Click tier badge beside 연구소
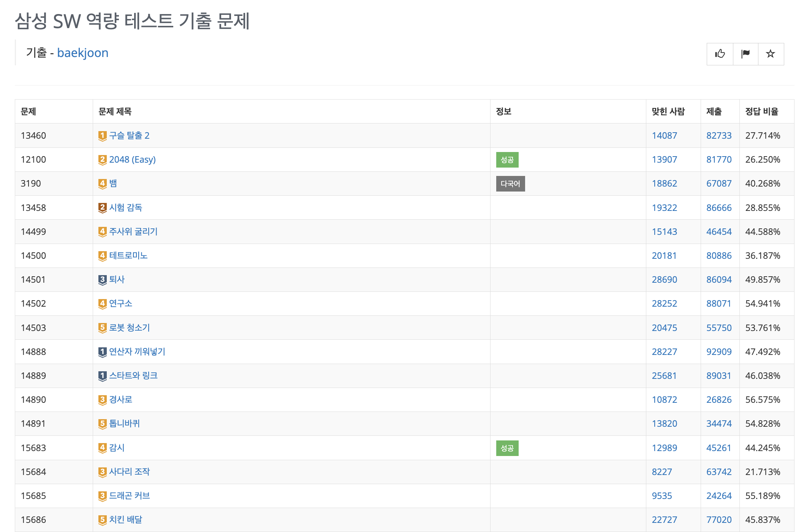Image resolution: width=804 pixels, height=532 pixels. click(x=102, y=304)
